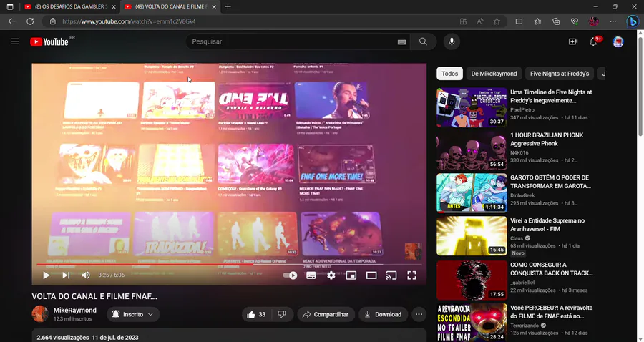Refresh the page
644x342 pixels.
pyautogui.click(x=30, y=21)
